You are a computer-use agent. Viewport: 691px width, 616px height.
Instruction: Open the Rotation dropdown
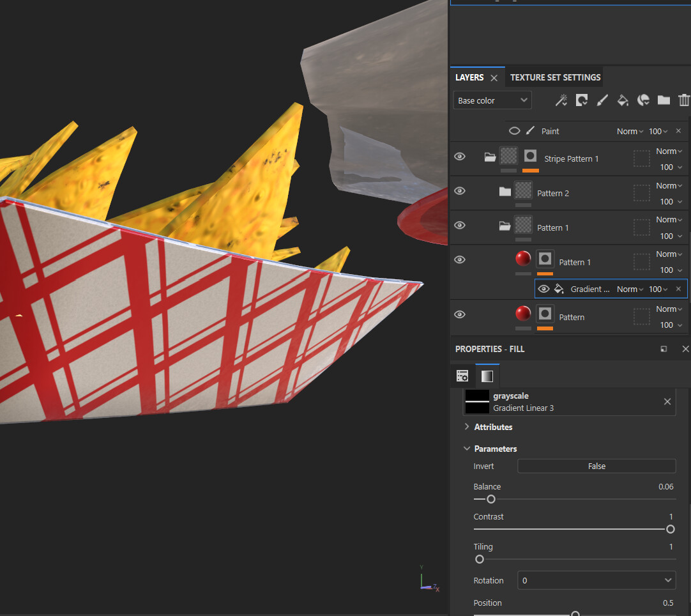point(596,580)
